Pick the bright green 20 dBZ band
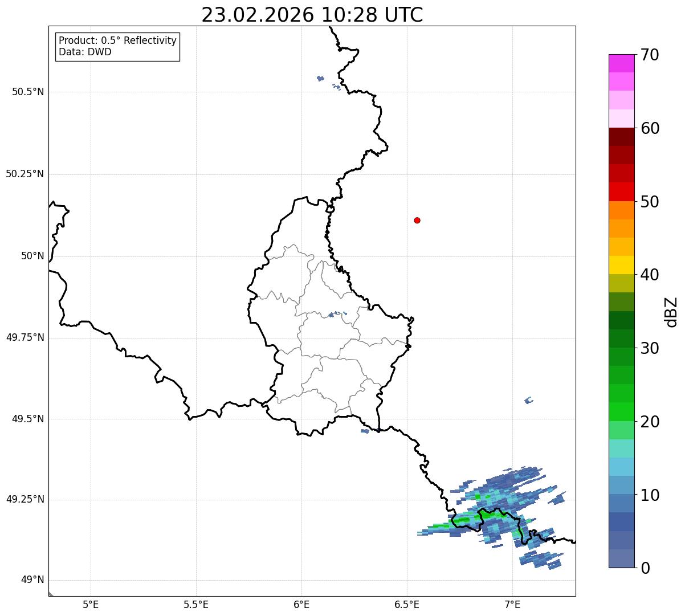Screen dimensions: 685x616 click(621, 412)
